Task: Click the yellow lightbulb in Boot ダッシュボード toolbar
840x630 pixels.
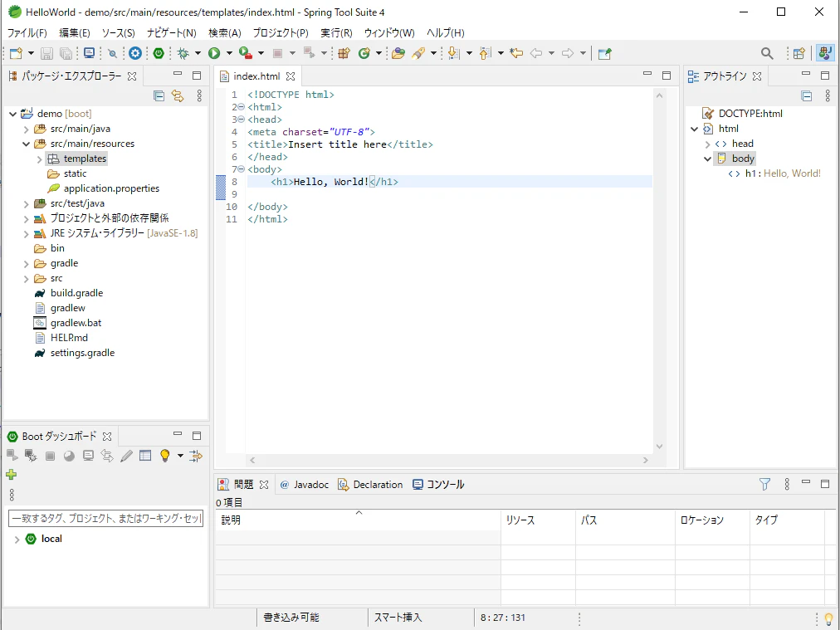Action: [x=164, y=456]
